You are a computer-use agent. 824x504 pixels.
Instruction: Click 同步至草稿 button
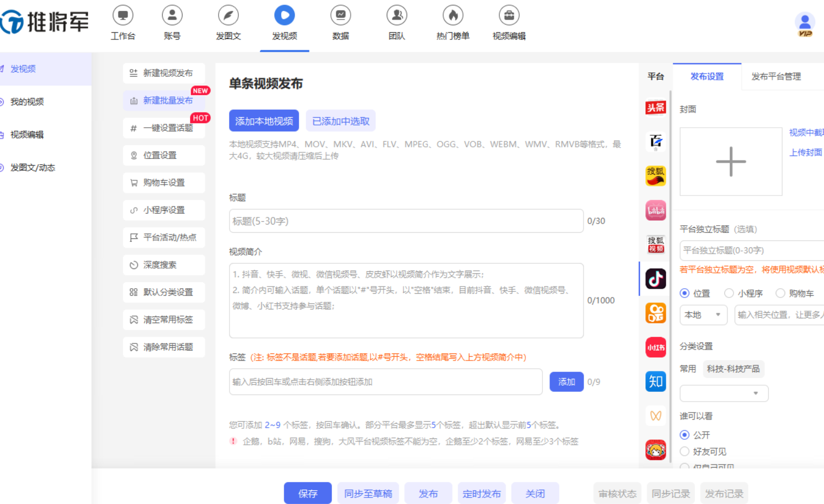point(368,493)
